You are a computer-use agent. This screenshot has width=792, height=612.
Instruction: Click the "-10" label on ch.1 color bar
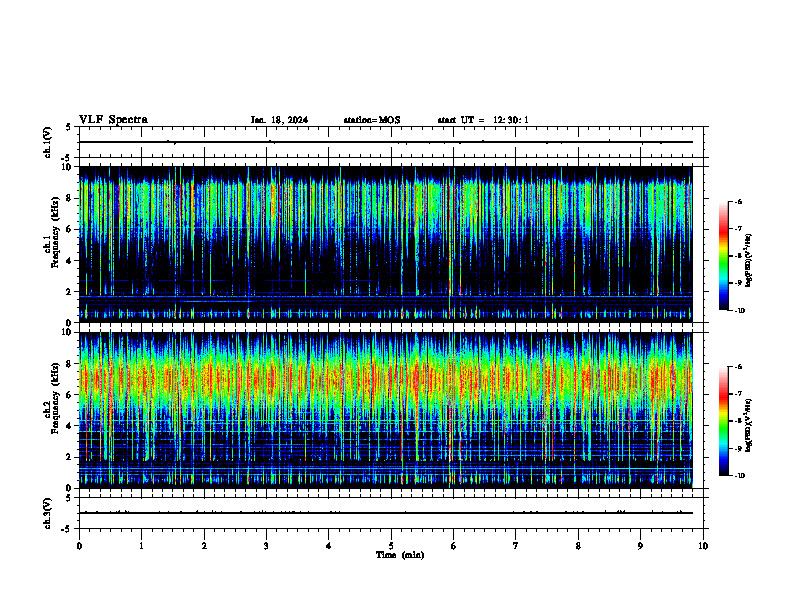click(739, 311)
